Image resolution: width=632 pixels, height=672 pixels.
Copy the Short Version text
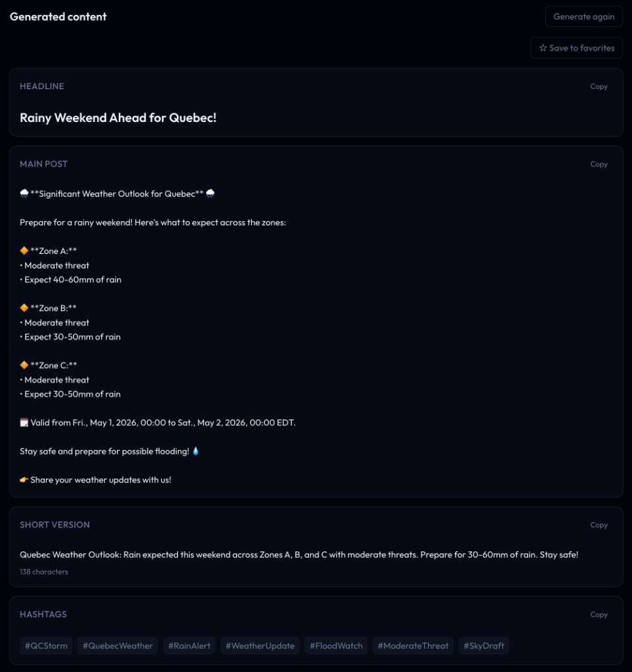coord(598,525)
